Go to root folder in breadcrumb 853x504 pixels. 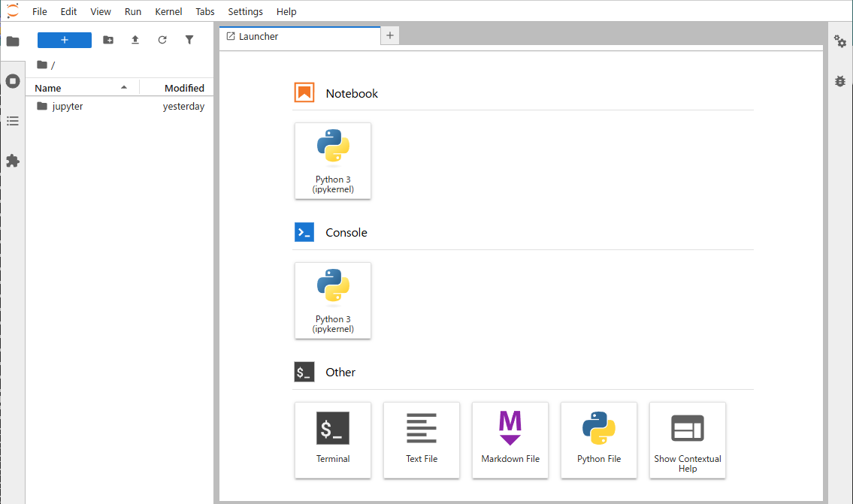pyautogui.click(x=42, y=65)
